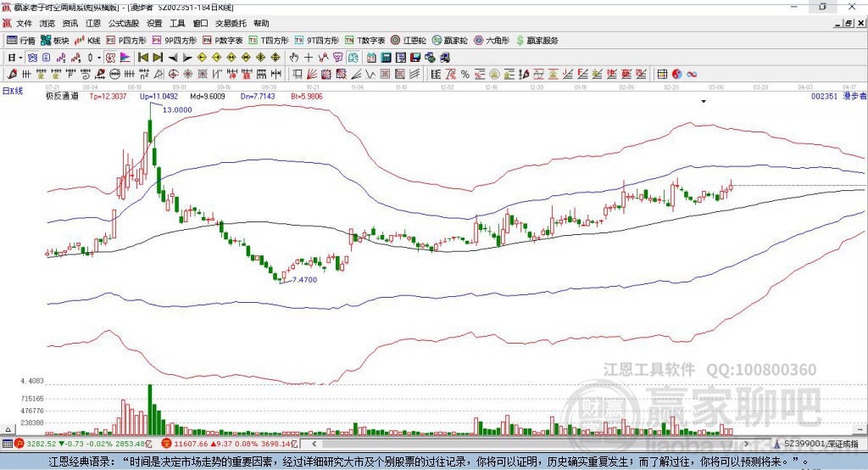Toggle the colored triangle indicator icon

125,58
